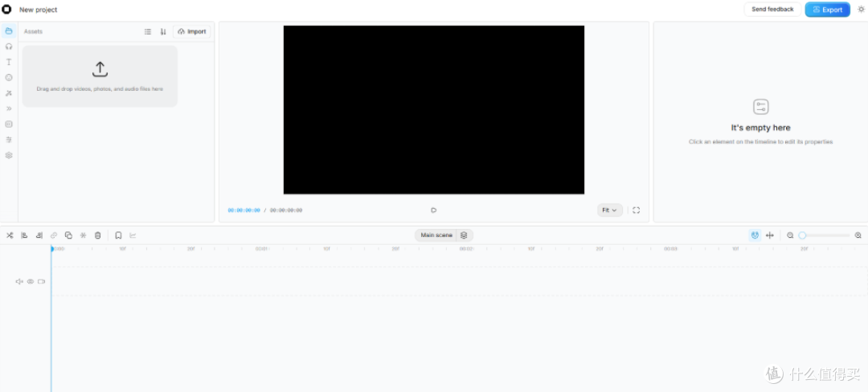Enter fullscreen preview
This screenshot has width=868, height=392.
(636, 210)
